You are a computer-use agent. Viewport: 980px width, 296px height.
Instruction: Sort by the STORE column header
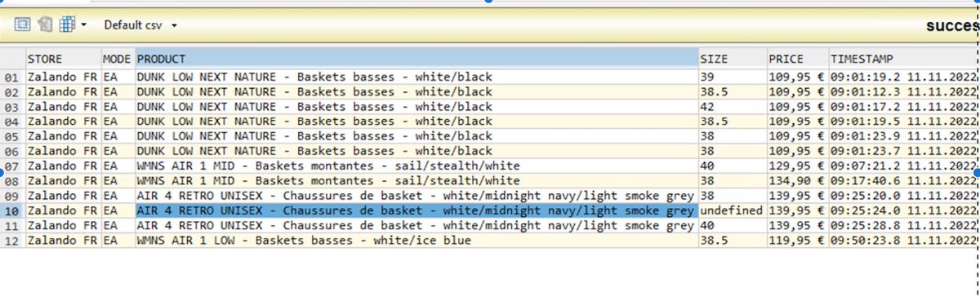[x=63, y=59]
